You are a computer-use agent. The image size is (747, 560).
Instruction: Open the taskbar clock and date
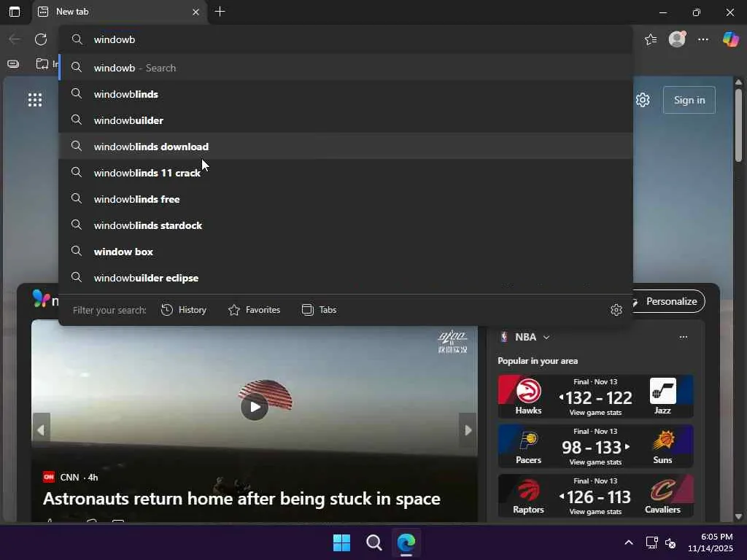pyautogui.click(x=711, y=542)
